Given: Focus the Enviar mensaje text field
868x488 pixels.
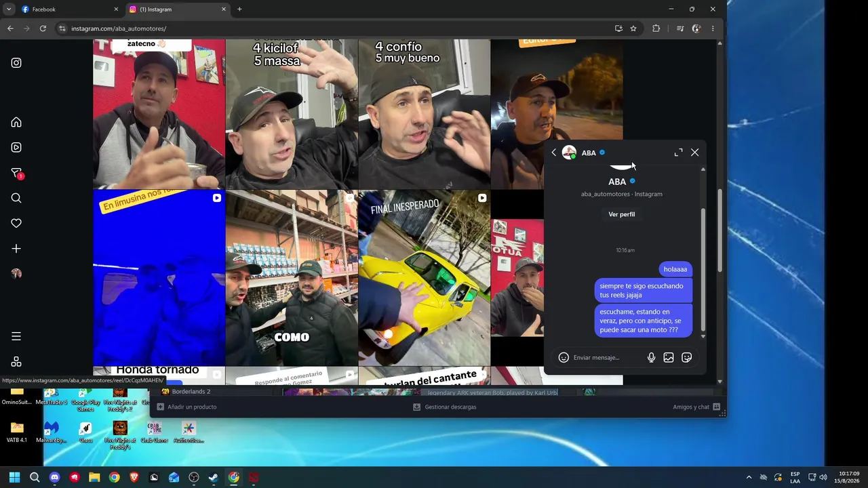Looking at the screenshot, I should (606, 357).
